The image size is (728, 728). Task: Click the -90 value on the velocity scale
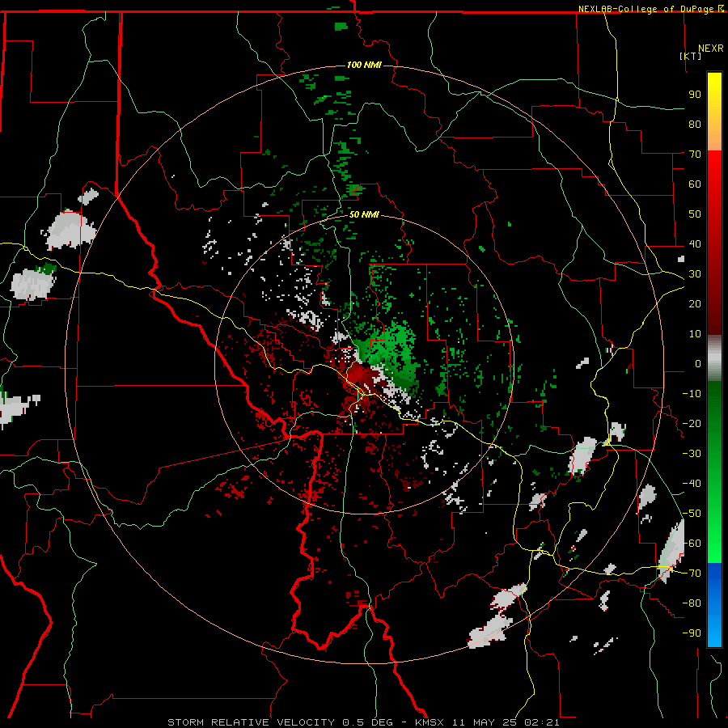coord(692,633)
